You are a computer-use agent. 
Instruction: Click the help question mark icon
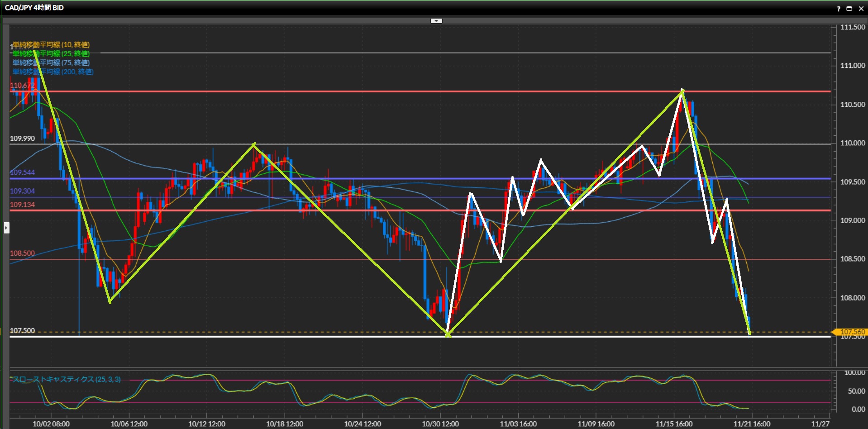[839, 9]
